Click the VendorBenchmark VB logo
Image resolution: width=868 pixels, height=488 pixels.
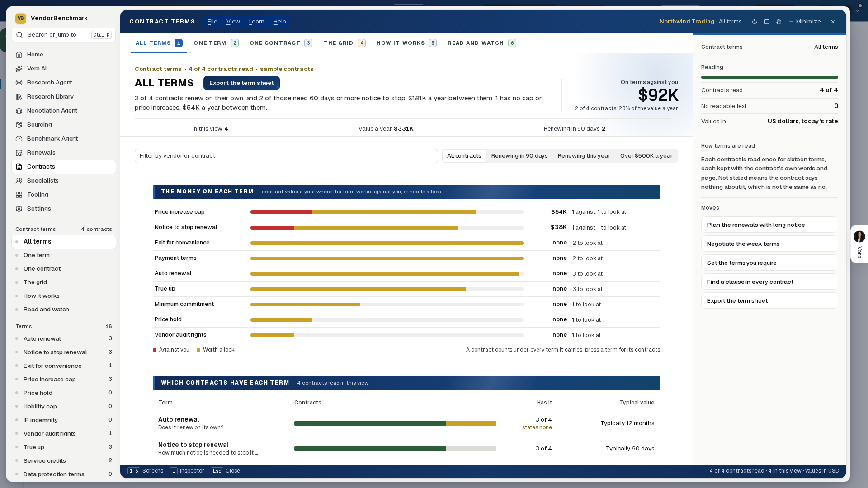coord(20,19)
